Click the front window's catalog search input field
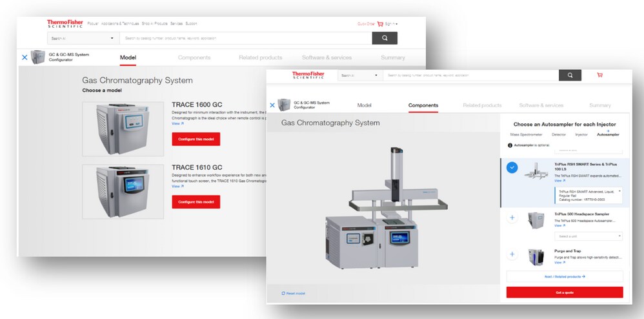Screen dimensions: 644x319 pos(470,76)
